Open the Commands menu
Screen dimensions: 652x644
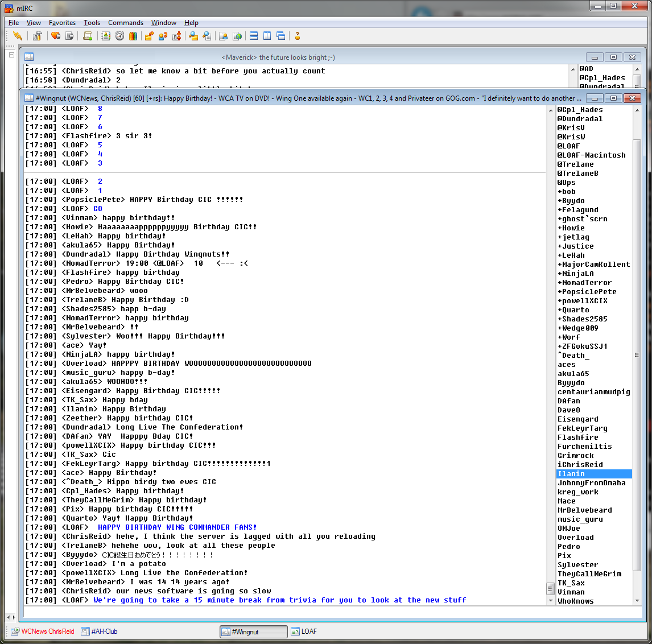tap(126, 23)
